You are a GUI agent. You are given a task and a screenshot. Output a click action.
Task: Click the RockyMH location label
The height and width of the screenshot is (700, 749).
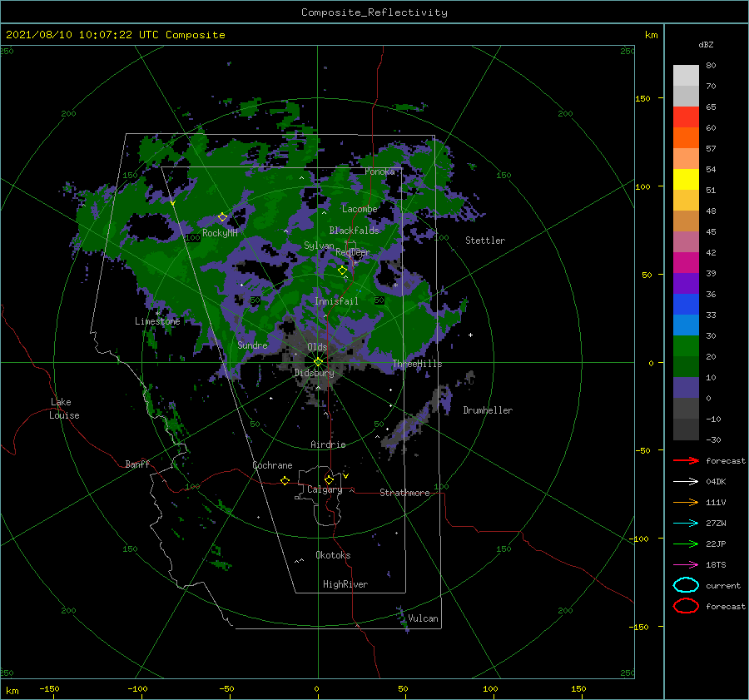click(220, 233)
